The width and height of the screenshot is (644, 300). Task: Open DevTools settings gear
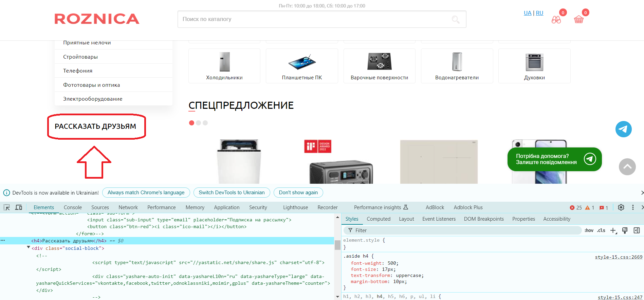(621, 207)
